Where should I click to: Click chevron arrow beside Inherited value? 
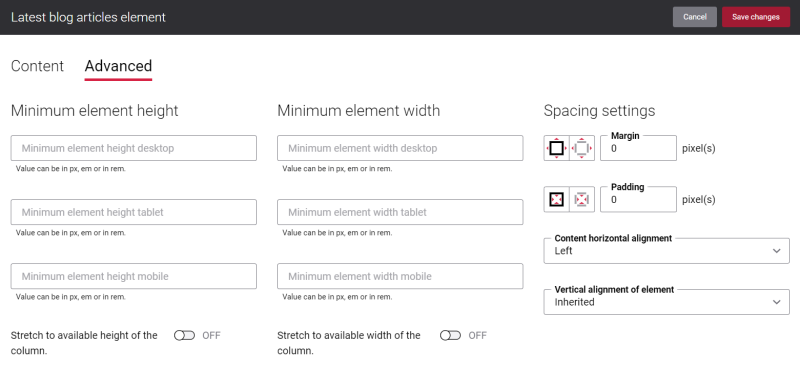tap(777, 302)
